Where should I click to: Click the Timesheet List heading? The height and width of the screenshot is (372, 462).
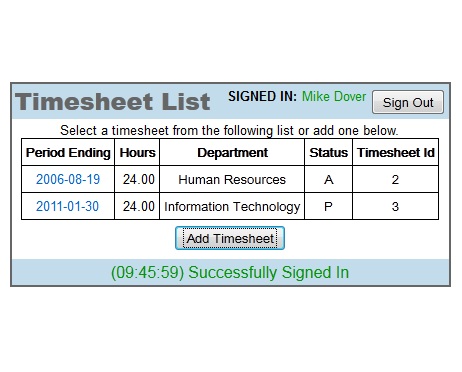point(113,101)
